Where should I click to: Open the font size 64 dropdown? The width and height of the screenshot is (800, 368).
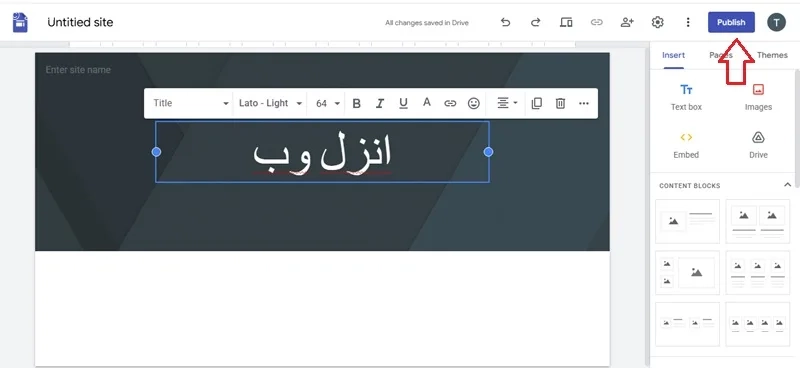pos(327,103)
